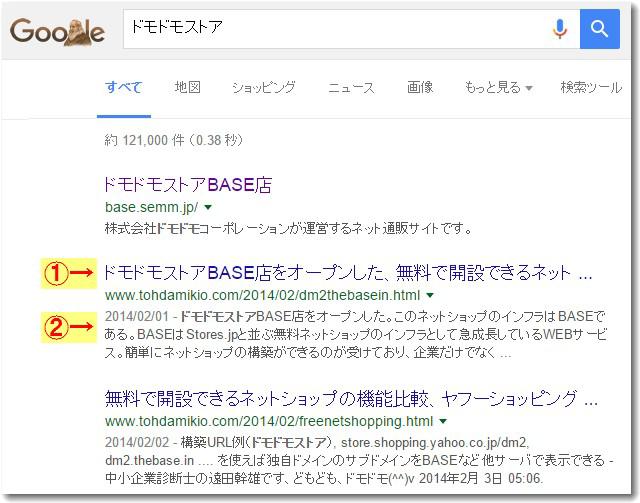Image resolution: width=640 pixels, height=503 pixels.
Task: Open ドモドモストアBASE店をオープンした result title
Action: click(x=348, y=273)
